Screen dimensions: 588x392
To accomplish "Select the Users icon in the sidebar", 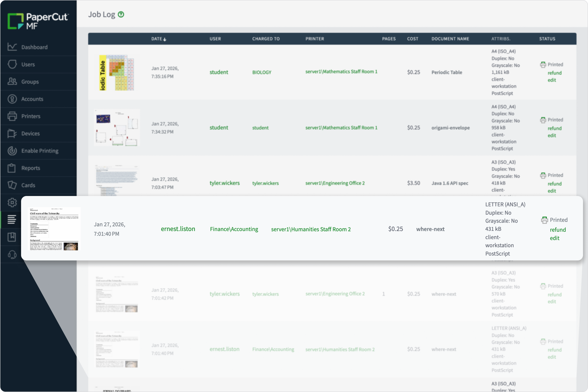I will [12, 64].
